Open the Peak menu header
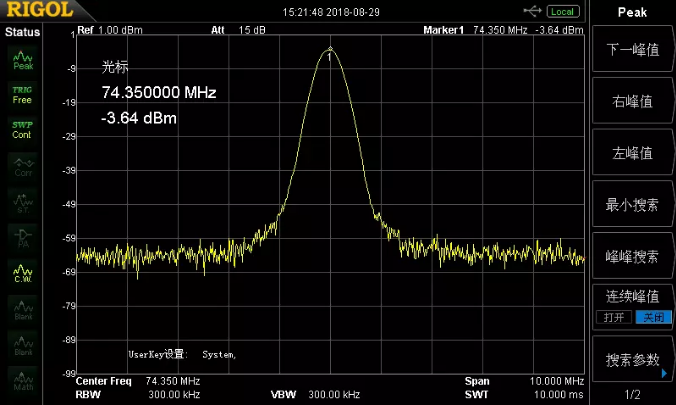The image size is (676, 405). 632,12
